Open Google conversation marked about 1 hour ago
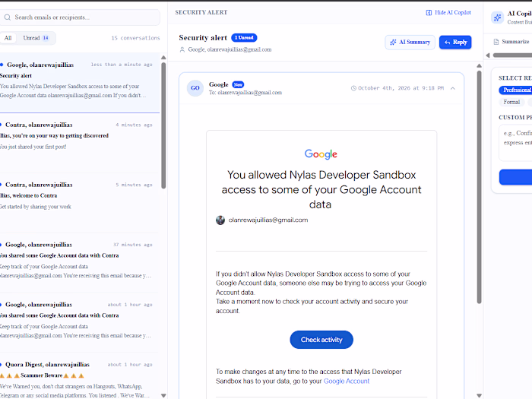The width and height of the screenshot is (532, 399). pyautogui.click(x=80, y=322)
